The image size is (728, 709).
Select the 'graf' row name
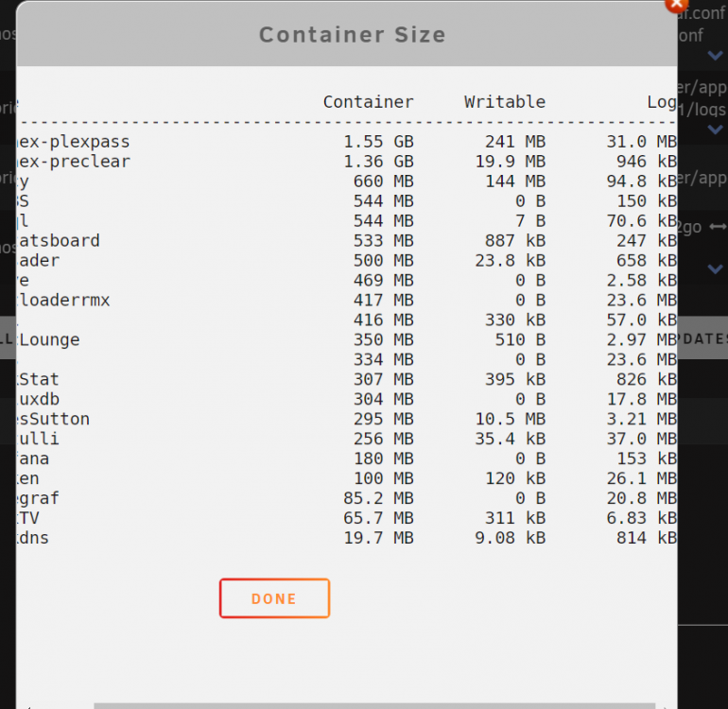tap(39, 498)
